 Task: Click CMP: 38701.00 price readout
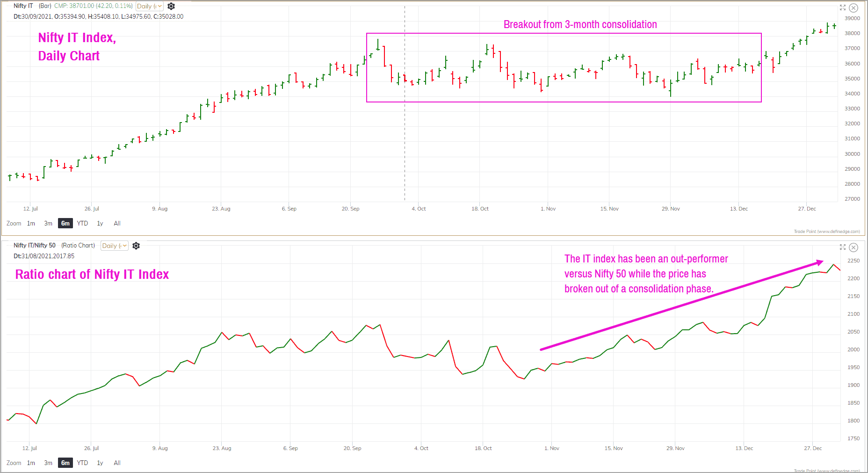pyautogui.click(x=94, y=6)
